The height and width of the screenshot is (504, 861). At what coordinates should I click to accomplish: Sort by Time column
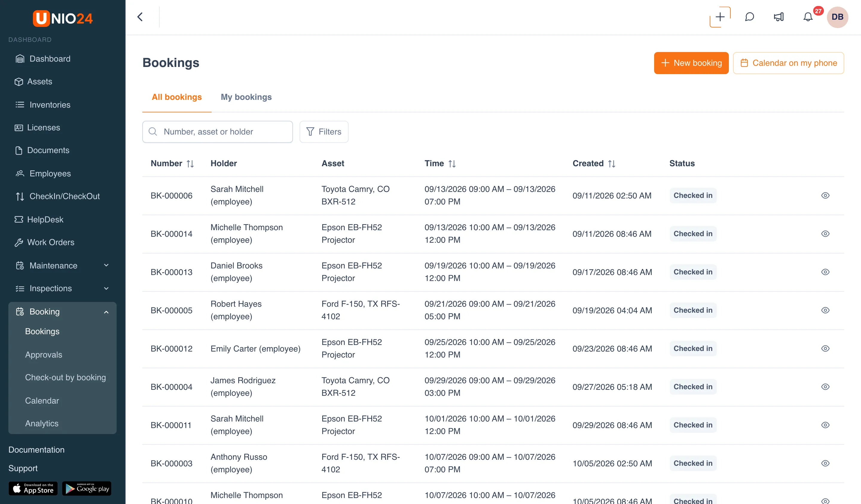452,164
